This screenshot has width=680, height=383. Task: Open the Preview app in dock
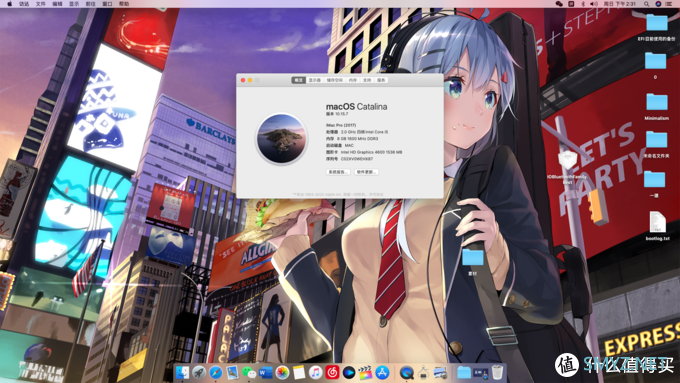pos(232,372)
